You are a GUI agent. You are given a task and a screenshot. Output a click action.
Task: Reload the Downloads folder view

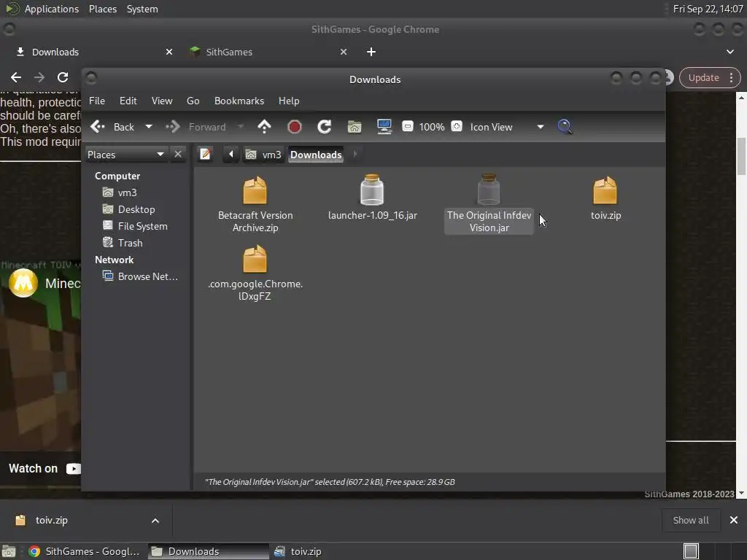click(x=325, y=127)
